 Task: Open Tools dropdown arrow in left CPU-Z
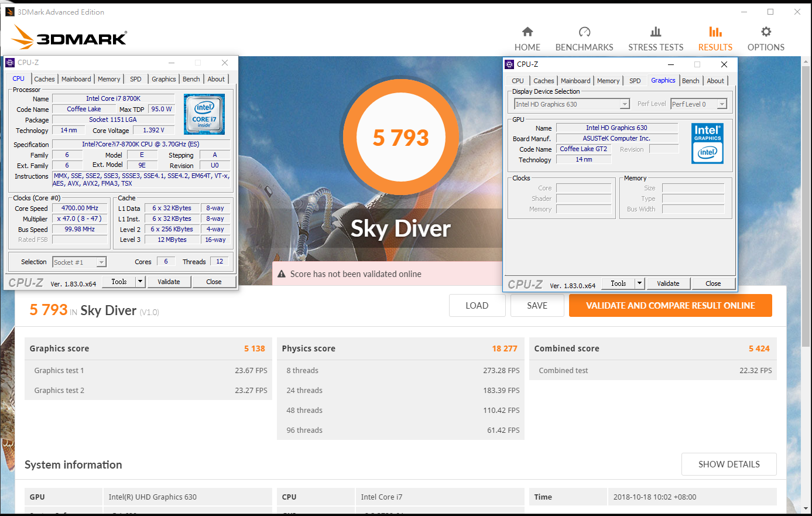141,282
